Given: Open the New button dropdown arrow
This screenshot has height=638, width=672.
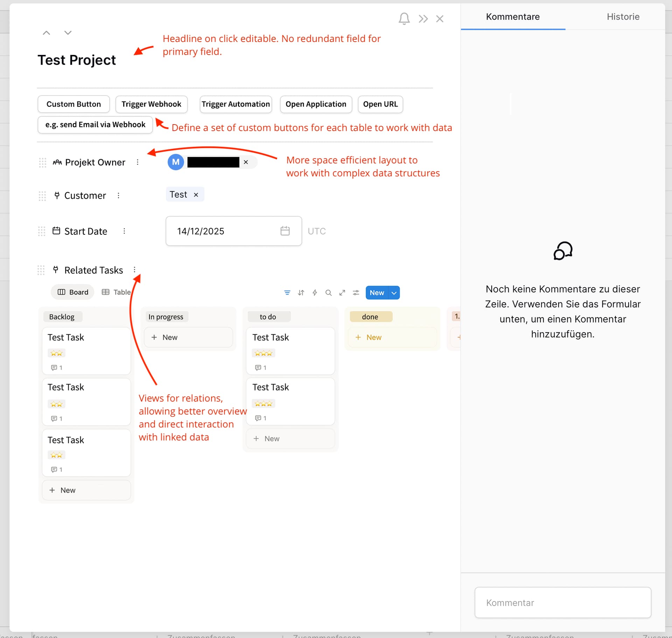Looking at the screenshot, I should tap(394, 293).
